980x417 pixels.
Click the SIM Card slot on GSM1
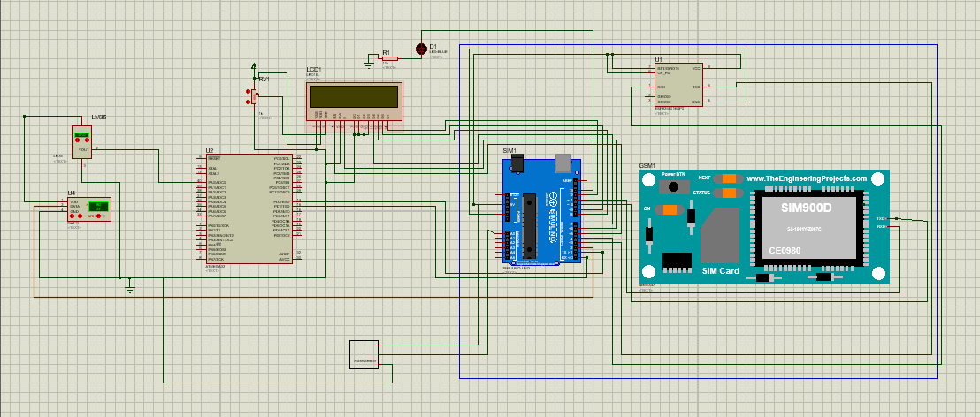(720, 235)
